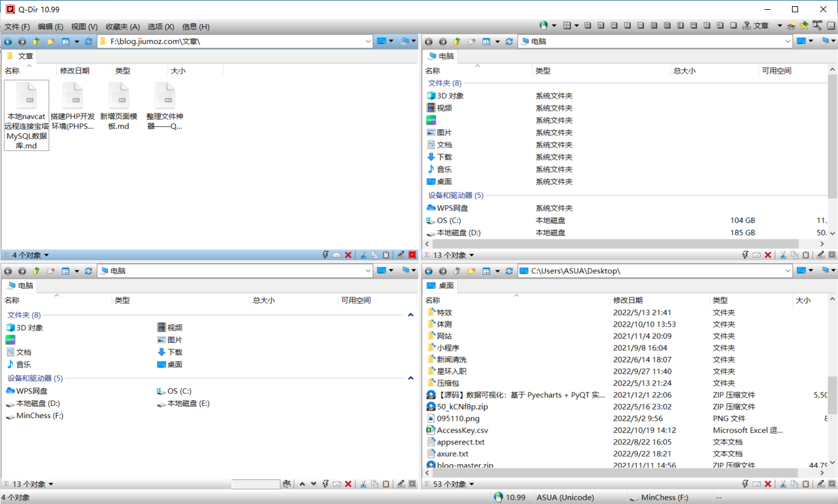Viewport: 838px width, 504px height.
Task: Click the paste icon in 文章 pane status bar
Action: (386, 255)
